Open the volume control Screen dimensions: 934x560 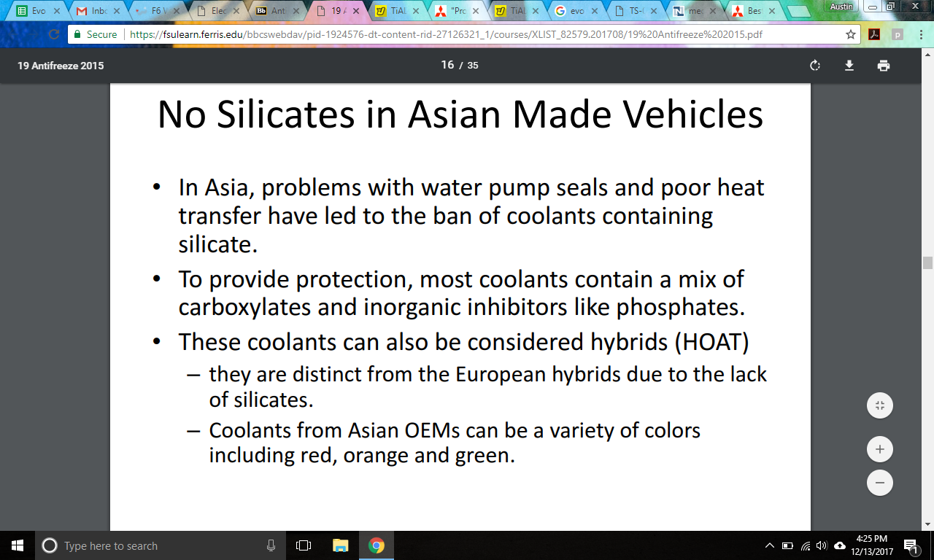tap(822, 545)
